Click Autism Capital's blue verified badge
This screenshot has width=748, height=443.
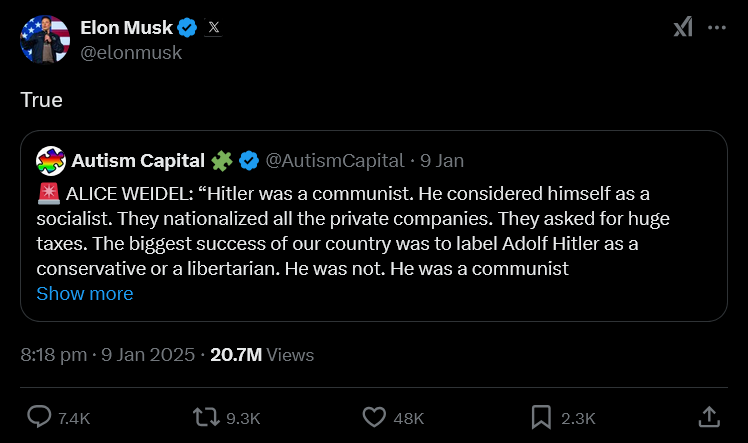click(x=250, y=160)
